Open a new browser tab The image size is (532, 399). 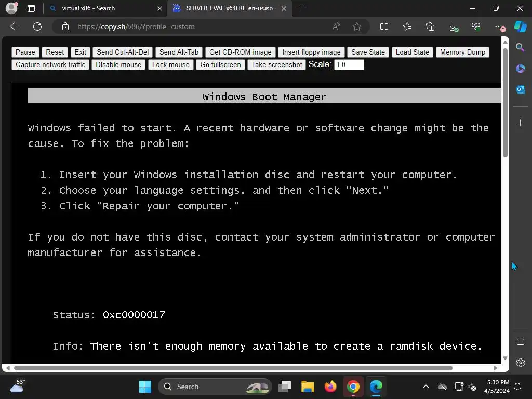[301, 8]
